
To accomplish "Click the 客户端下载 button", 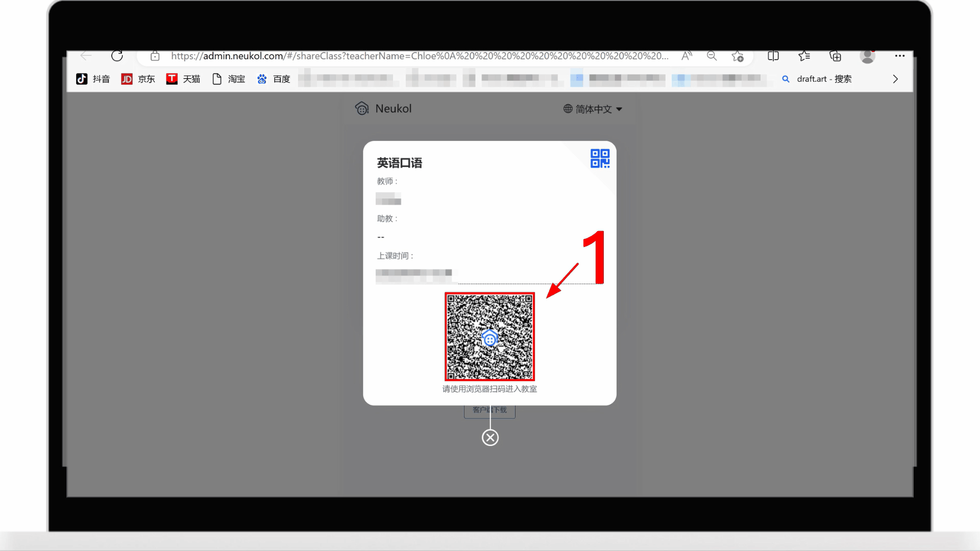I will pyautogui.click(x=489, y=411).
